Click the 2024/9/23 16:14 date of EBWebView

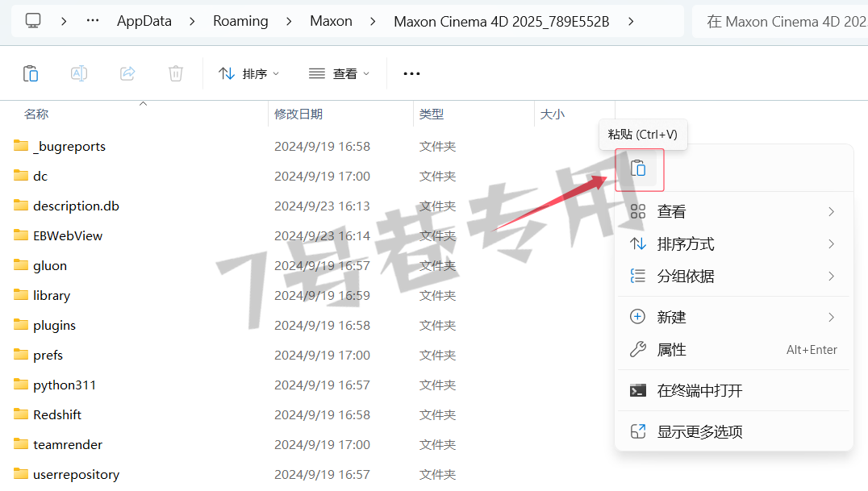point(322,235)
